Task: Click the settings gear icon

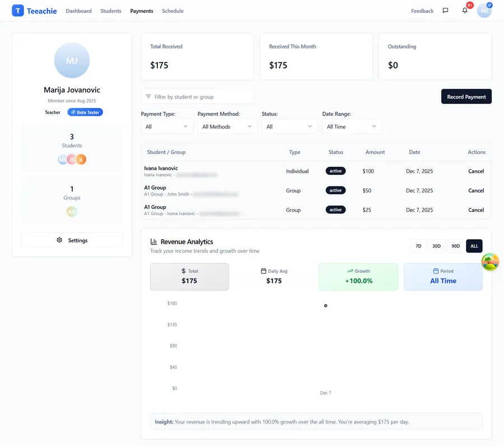Action: [x=59, y=240]
